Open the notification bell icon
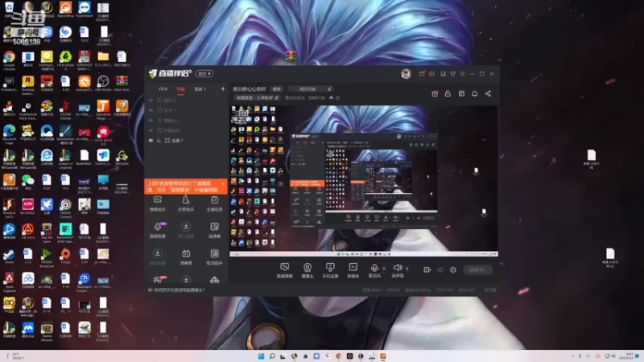The image size is (644, 362). tap(474, 93)
